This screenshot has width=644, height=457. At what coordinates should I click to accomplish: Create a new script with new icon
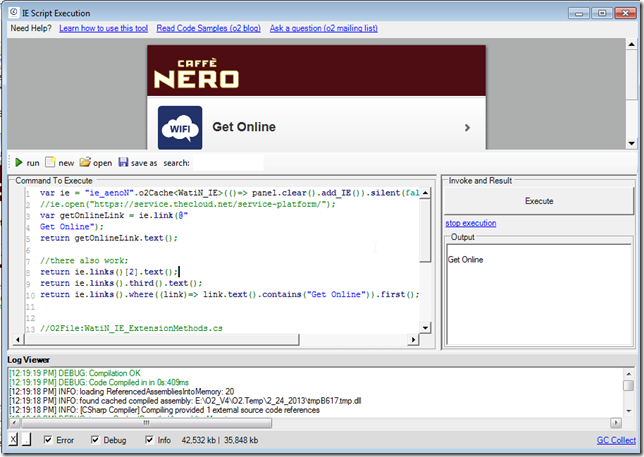(50, 162)
